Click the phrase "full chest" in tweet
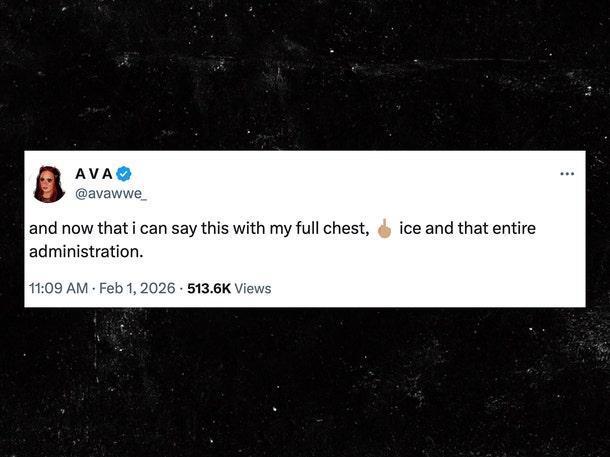Screen dimensions: 610x457 click(x=332, y=229)
